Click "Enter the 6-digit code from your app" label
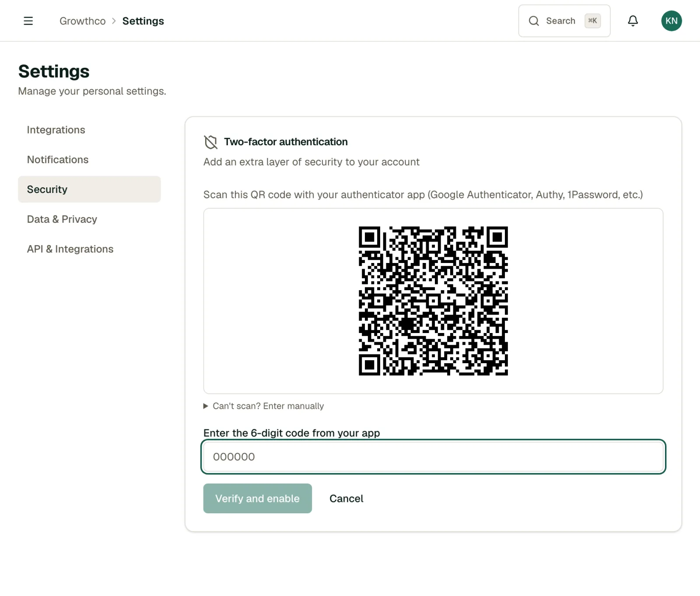Viewport: 700px width, 596px height. point(291,433)
